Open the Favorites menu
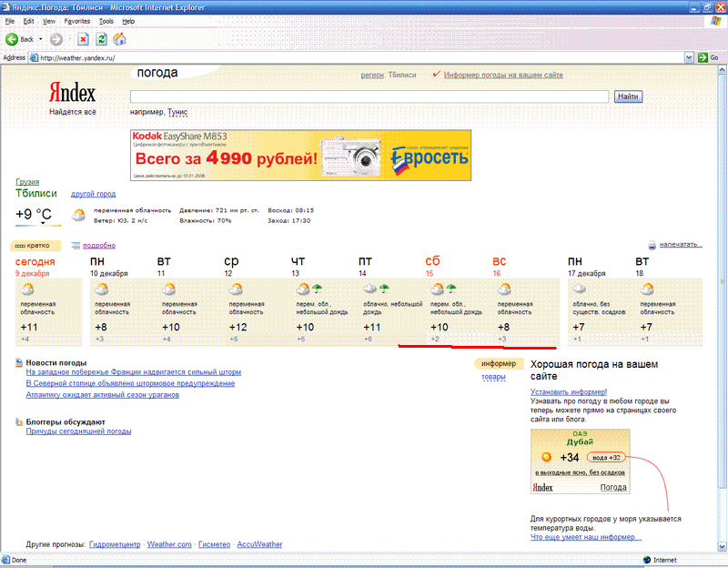 [x=77, y=21]
